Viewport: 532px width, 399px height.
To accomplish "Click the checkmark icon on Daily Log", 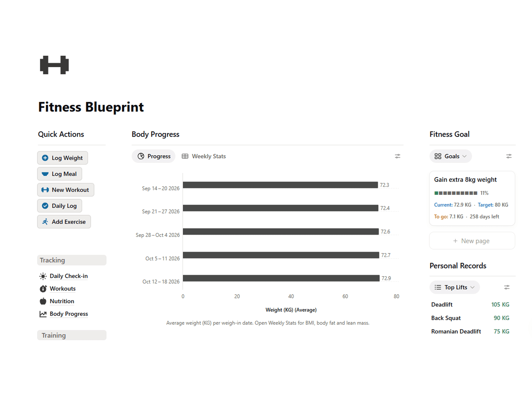I will 45,206.
